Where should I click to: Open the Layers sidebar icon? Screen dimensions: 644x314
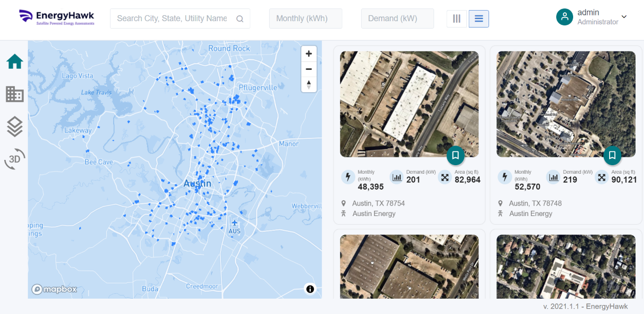pos(15,127)
